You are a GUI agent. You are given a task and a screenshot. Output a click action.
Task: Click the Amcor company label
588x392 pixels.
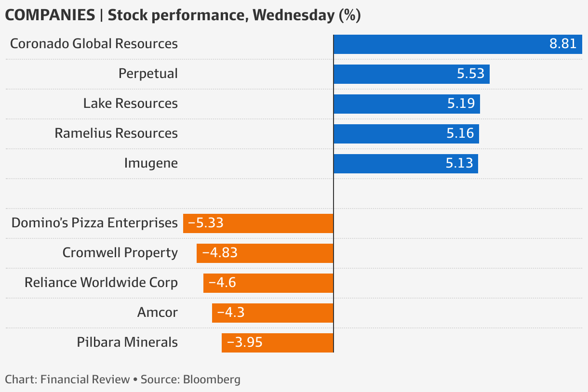click(157, 313)
